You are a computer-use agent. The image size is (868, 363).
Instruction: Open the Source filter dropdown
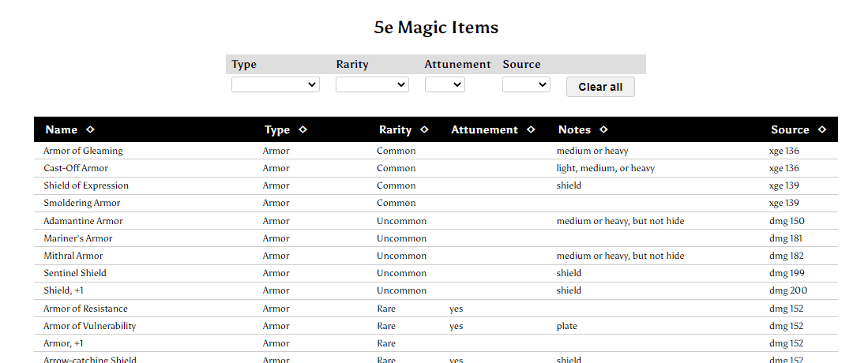(x=527, y=84)
